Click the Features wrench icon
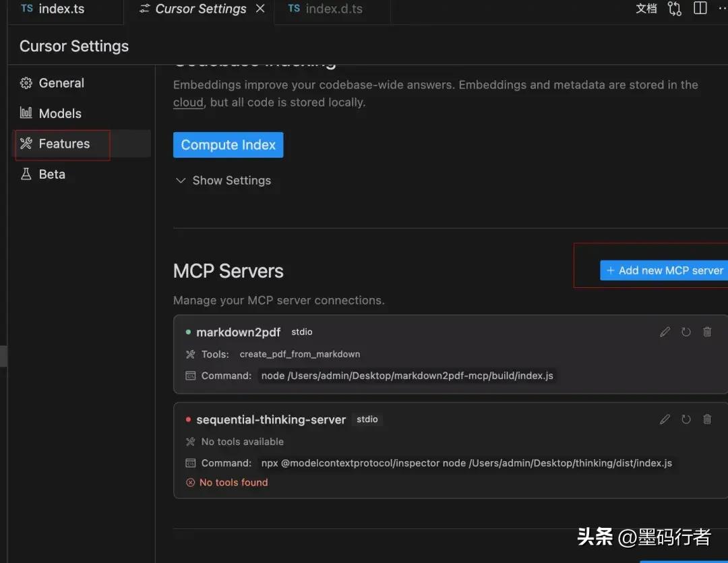This screenshot has height=563, width=728. 26,144
